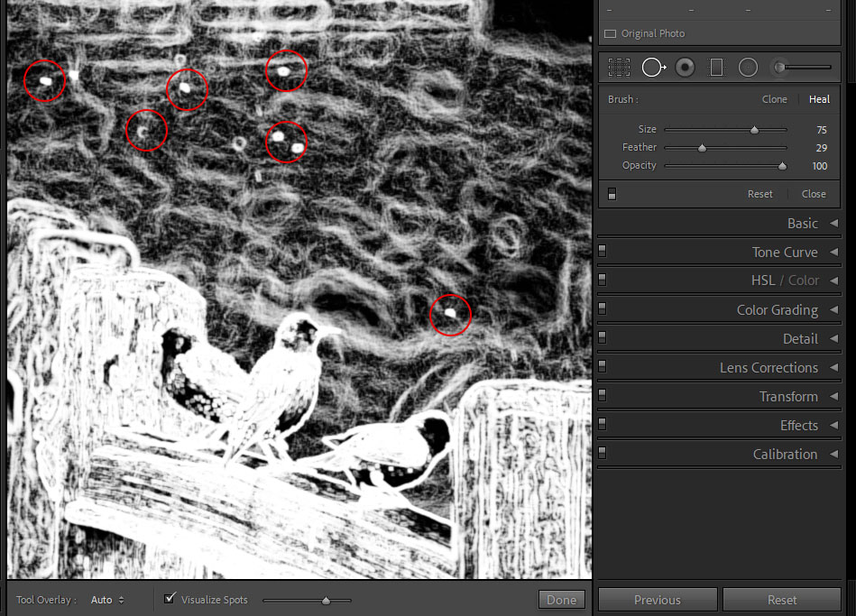Select the Color mode label
The height and width of the screenshot is (616, 856).
(x=804, y=280)
